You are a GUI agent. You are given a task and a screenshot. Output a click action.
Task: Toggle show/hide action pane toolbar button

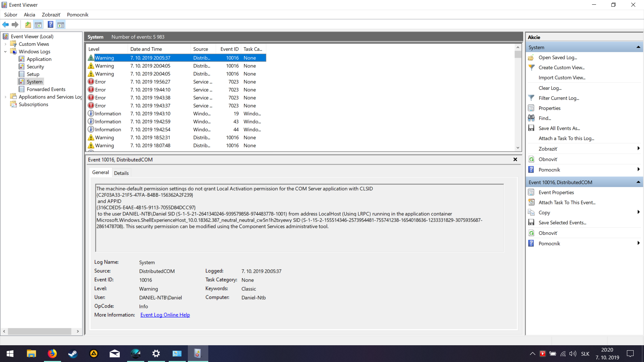(61, 24)
